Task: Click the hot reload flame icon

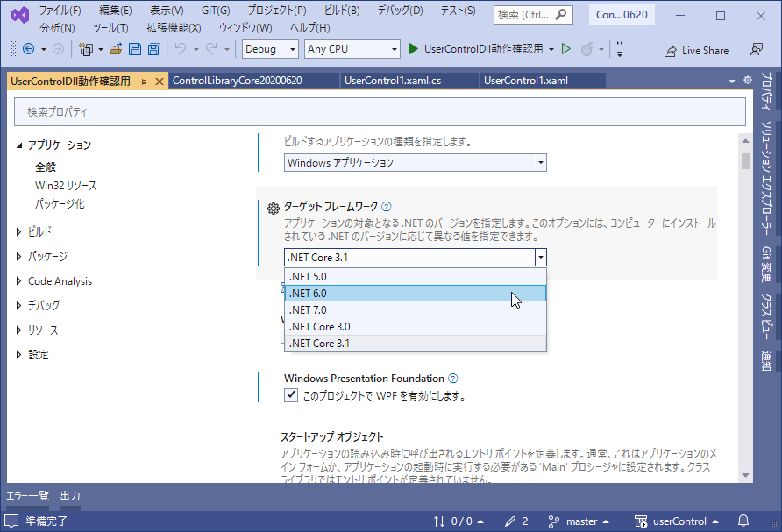Action: coord(587,49)
